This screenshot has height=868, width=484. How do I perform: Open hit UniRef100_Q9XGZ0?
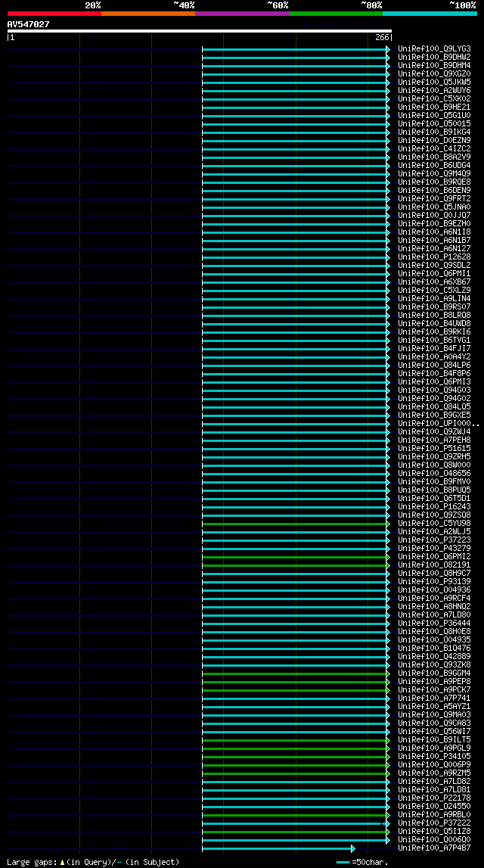coord(434,73)
